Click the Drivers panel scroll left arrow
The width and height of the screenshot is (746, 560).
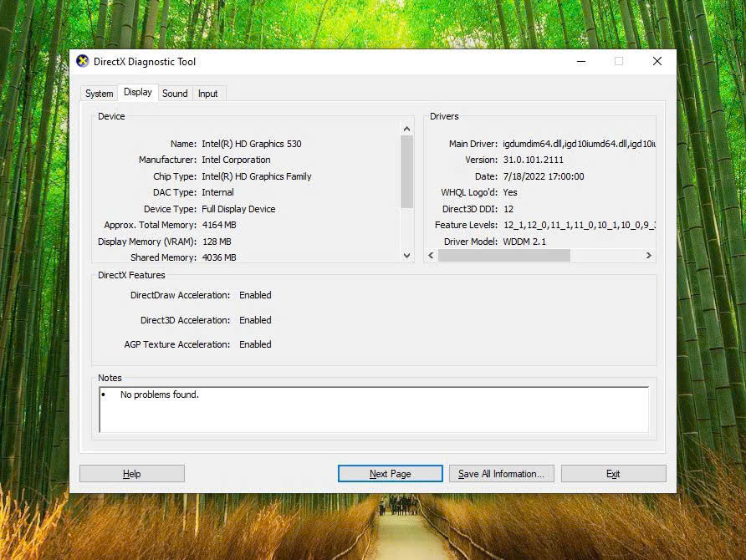click(x=432, y=256)
